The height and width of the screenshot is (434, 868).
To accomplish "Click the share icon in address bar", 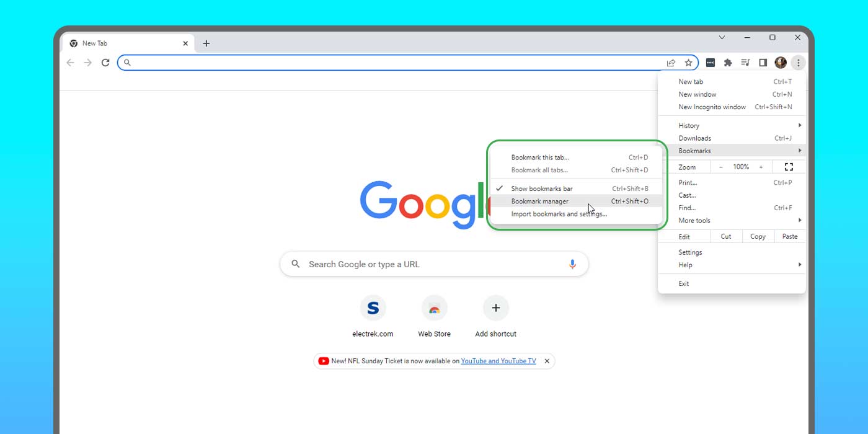I will (671, 62).
